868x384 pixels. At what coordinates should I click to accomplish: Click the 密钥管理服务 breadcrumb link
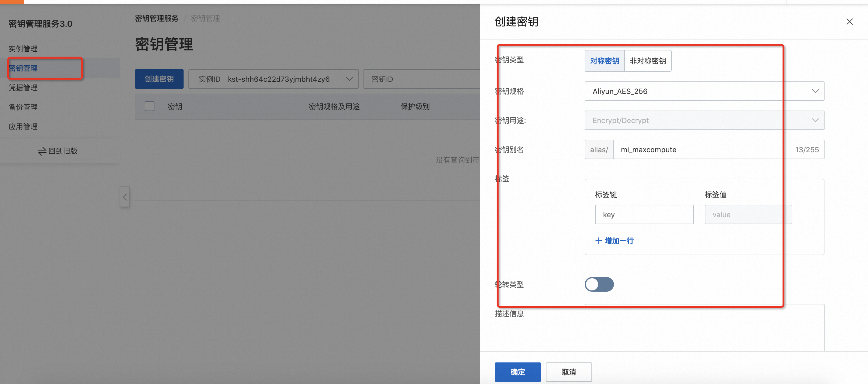[157, 19]
